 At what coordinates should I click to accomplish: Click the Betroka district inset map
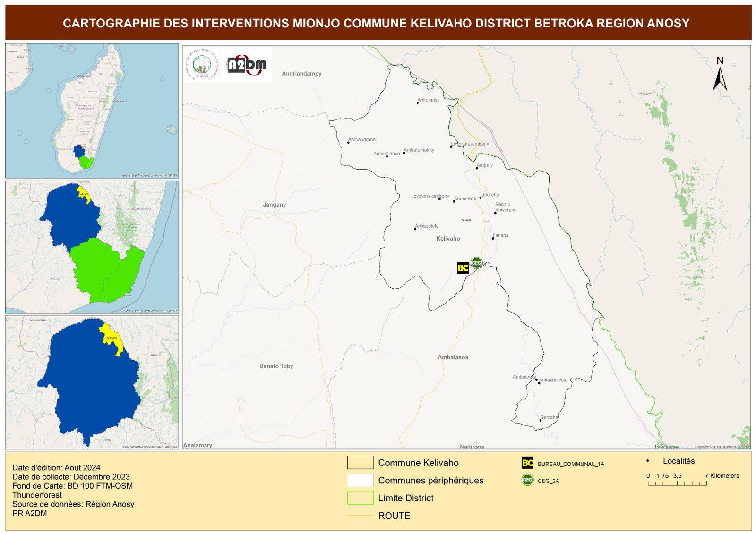(92, 382)
